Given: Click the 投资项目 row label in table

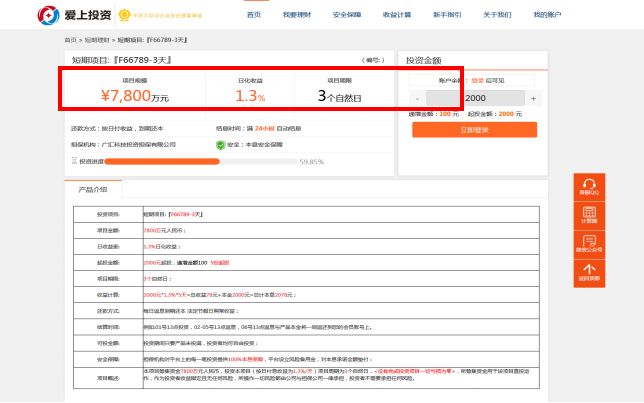Looking at the screenshot, I should pyautogui.click(x=108, y=214).
